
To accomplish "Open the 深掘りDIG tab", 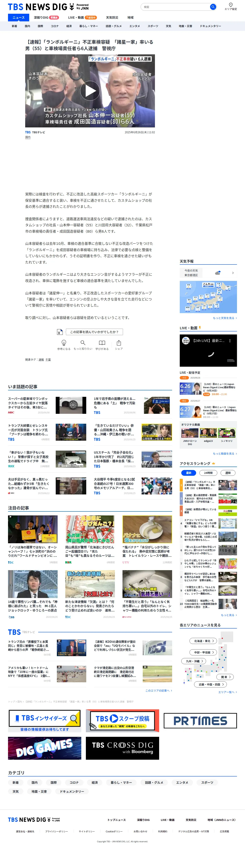I will (x=46, y=18).
